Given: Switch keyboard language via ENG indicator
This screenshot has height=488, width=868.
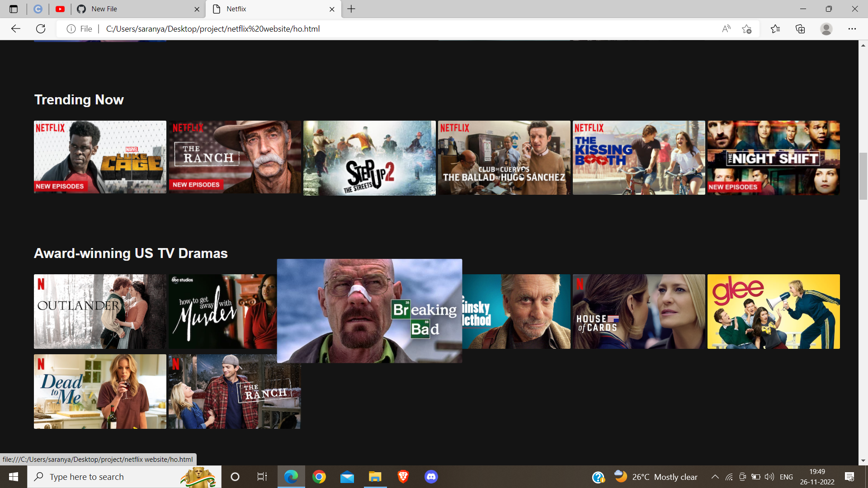Looking at the screenshot, I should 787,476.
